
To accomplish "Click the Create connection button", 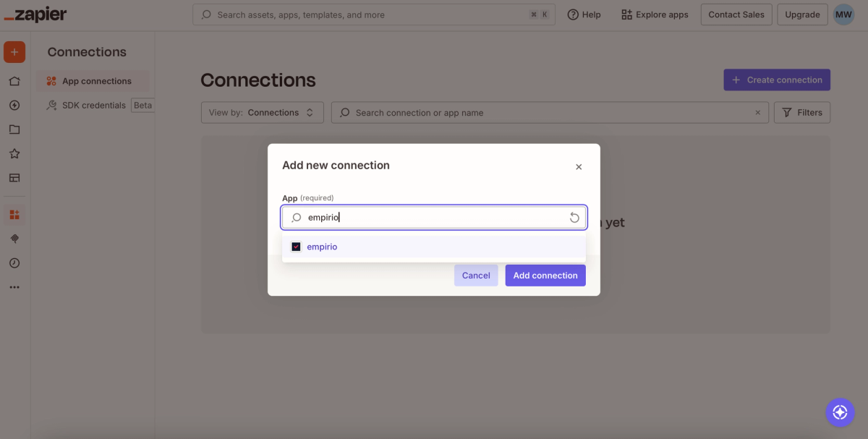I will (777, 80).
